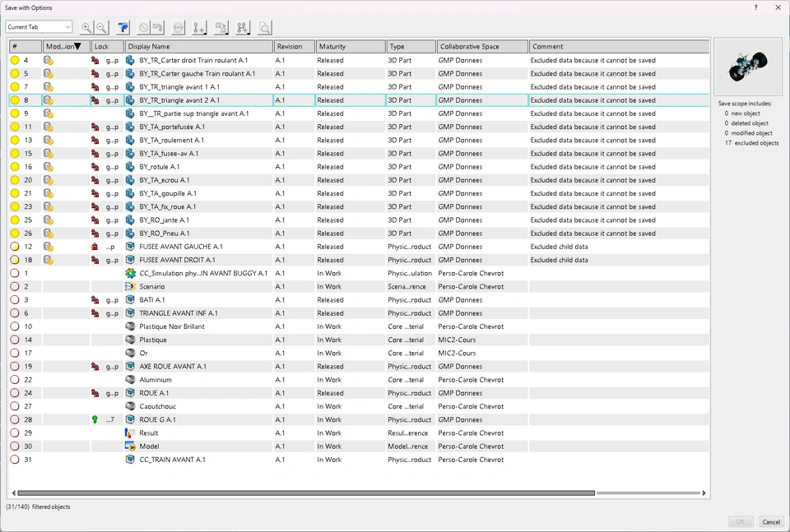
Task: Click the zoom in magnifier icon
Action: point(86,28)
